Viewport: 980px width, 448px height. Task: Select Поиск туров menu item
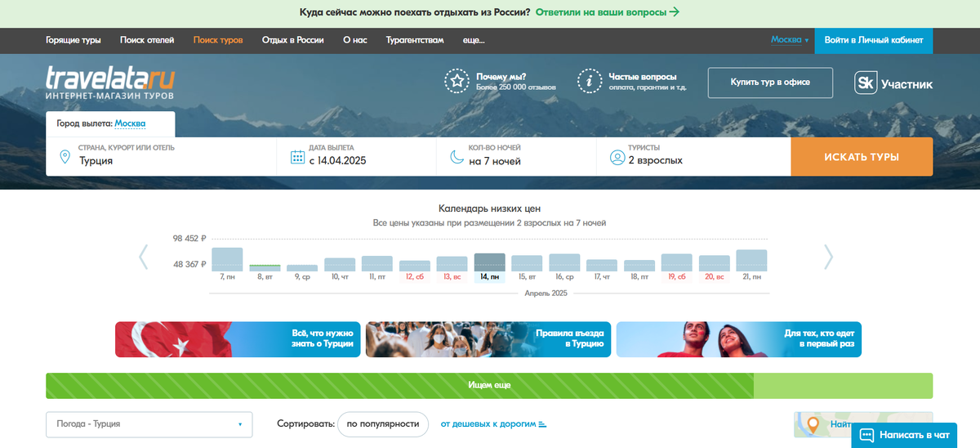click(x=218, y=40)
